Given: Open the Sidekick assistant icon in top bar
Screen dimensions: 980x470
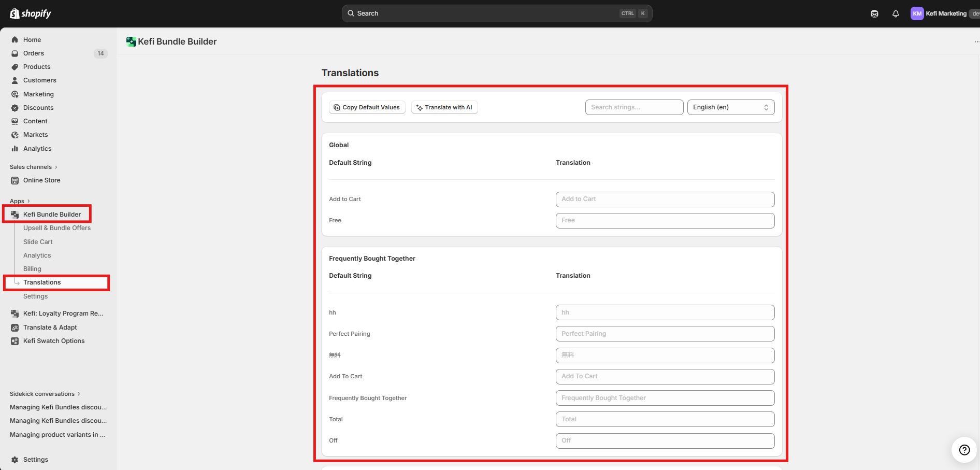Looking at the screenshot, I should pyautogui.click(x=874, y=14).
